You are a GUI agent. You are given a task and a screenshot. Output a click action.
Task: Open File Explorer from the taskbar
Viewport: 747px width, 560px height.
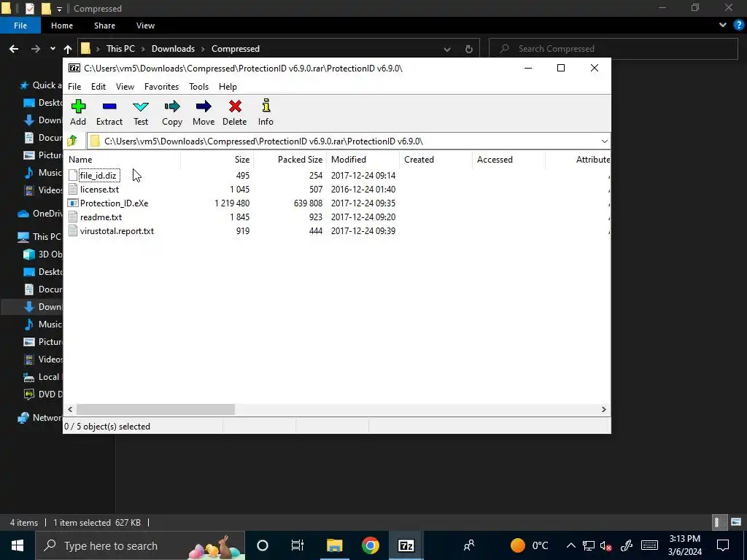tap(334, 545)
